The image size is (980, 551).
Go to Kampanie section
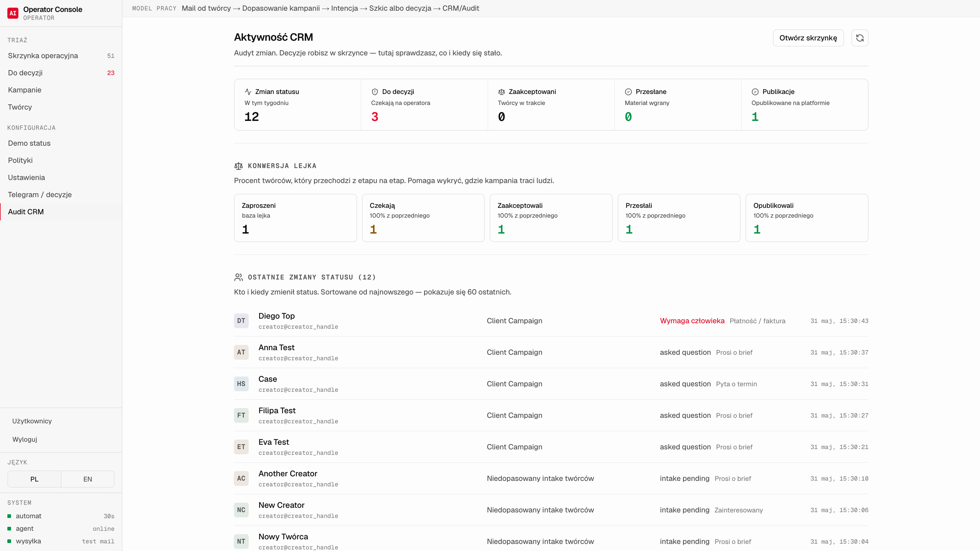(61, 90)
